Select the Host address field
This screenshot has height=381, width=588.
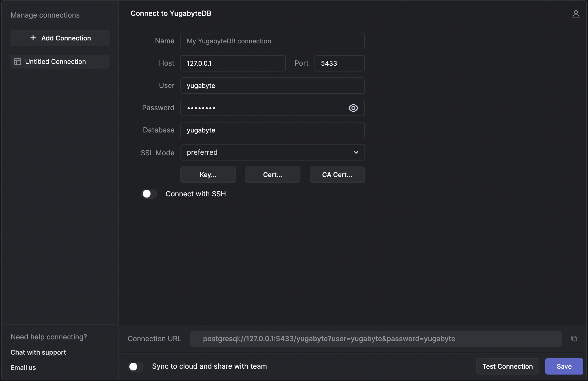(x=233, y=63)
